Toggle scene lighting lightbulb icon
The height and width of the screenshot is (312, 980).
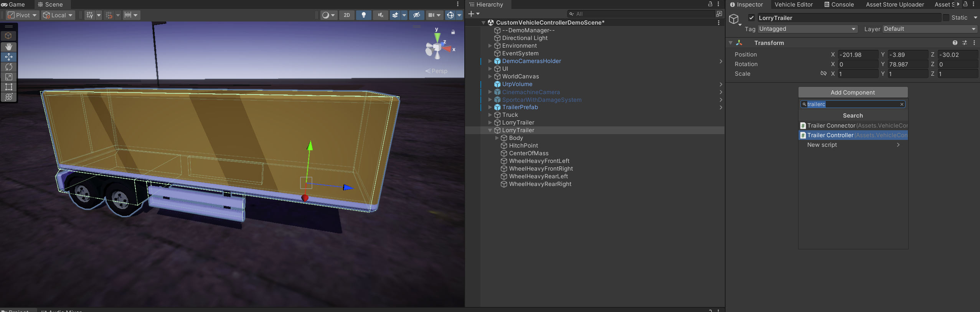coord(363,15)
